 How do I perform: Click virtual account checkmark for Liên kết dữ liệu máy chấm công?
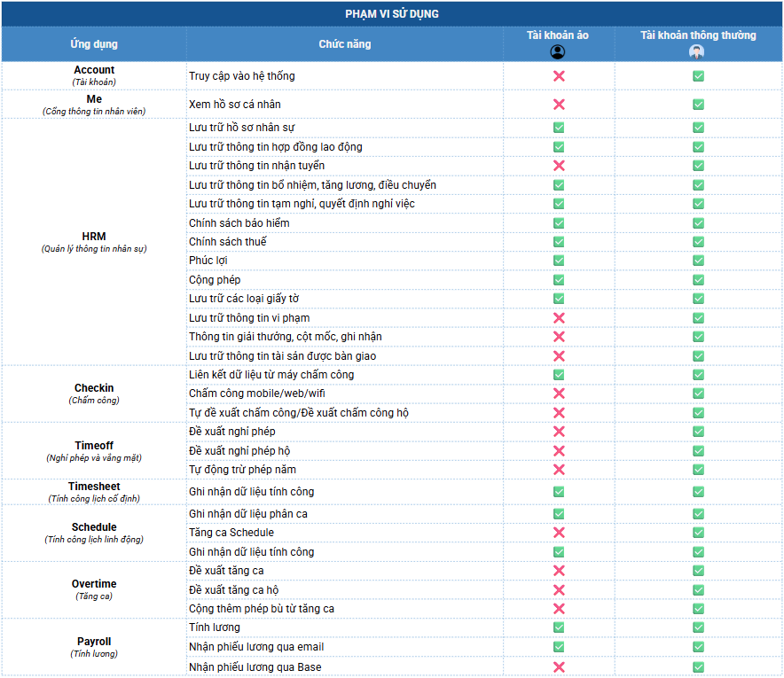point(559,375)
